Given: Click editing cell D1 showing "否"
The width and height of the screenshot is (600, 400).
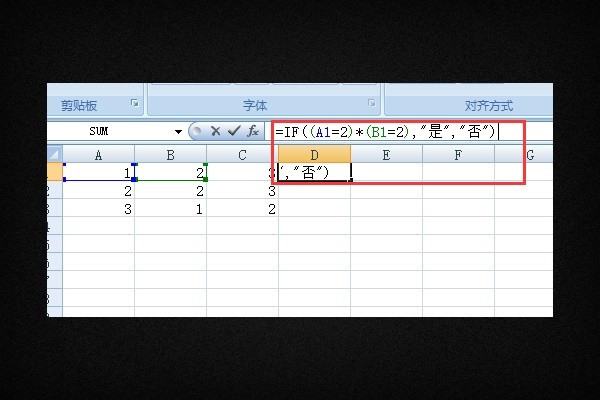Looking at the screenshot, I should (314, 172).
